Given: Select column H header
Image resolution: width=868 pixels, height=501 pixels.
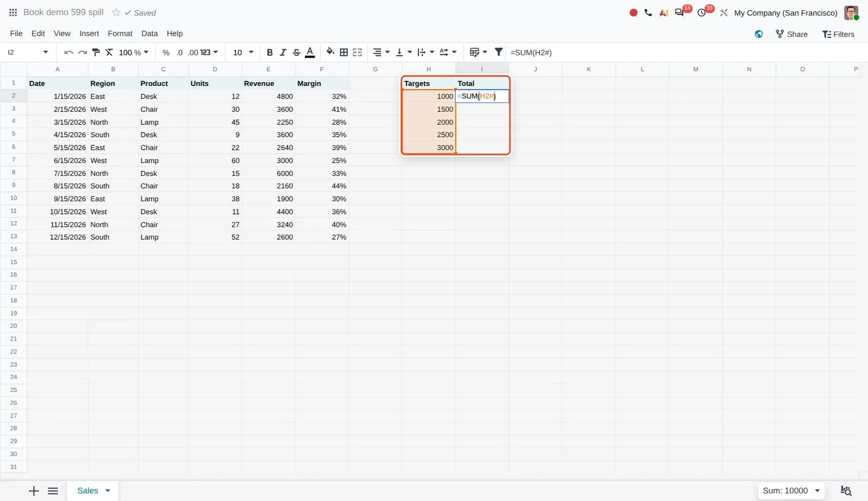Looking at the screenshot, I should click(x=429, y=69).
